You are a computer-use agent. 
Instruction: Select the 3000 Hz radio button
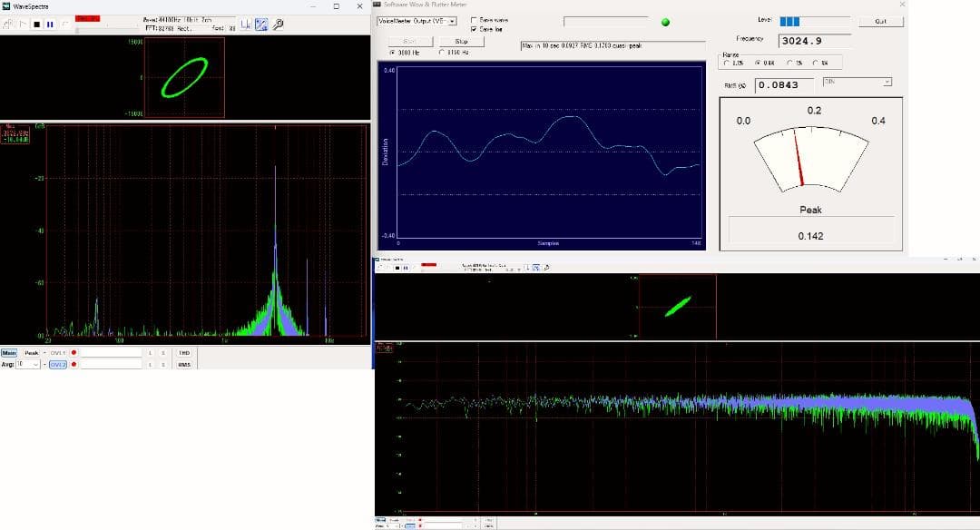[393, 53]
